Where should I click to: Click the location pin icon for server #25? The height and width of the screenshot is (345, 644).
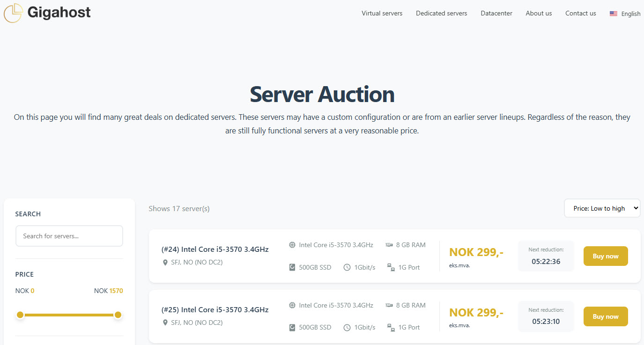pos(165,322)
